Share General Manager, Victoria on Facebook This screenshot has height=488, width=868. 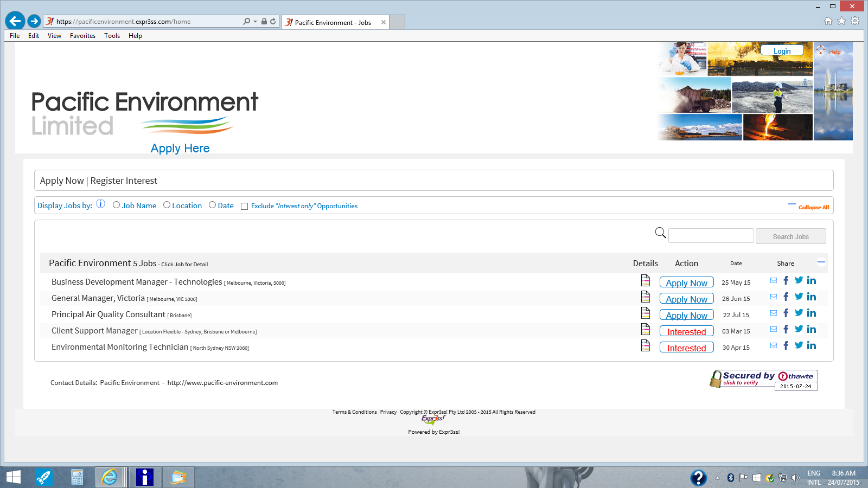point(786,297)
